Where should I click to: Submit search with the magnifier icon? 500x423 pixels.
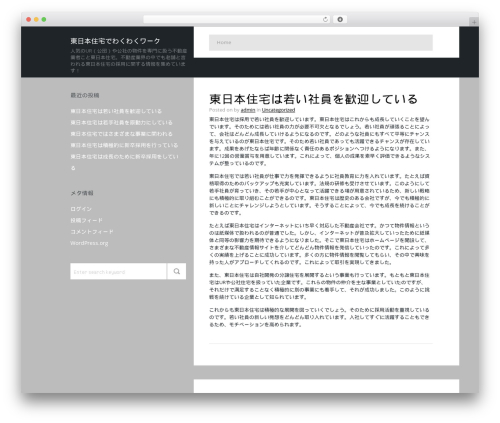click(x=177, y=271)
